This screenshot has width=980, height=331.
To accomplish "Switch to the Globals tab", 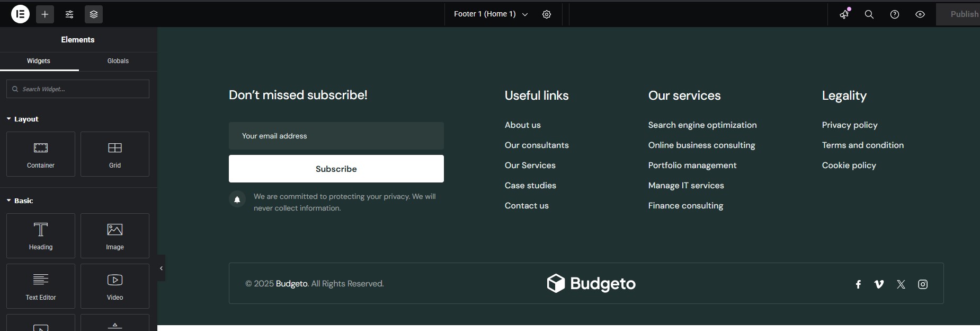I will point(118,61).
